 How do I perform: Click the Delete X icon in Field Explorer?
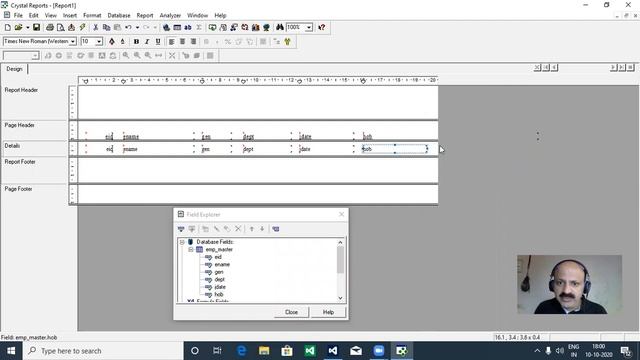[x=238, y=229]
